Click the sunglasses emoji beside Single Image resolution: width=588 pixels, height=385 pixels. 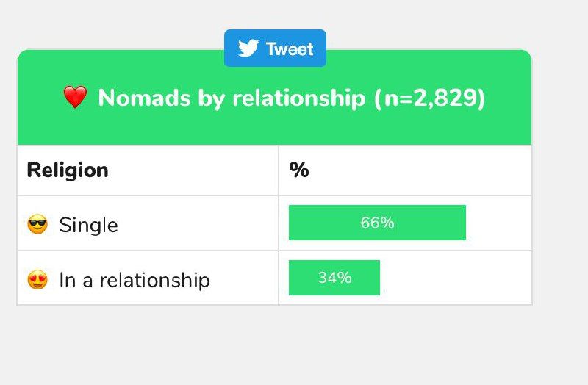click(x=37, y=225)
